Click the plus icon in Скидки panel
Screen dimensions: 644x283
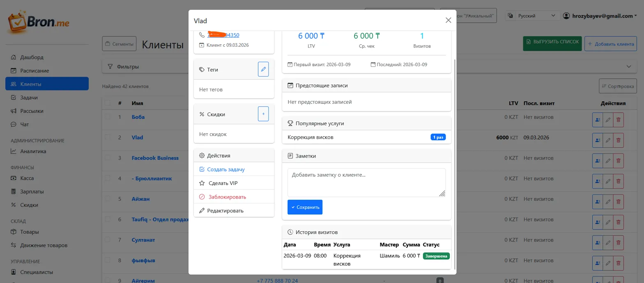click(x=263, y=114)
